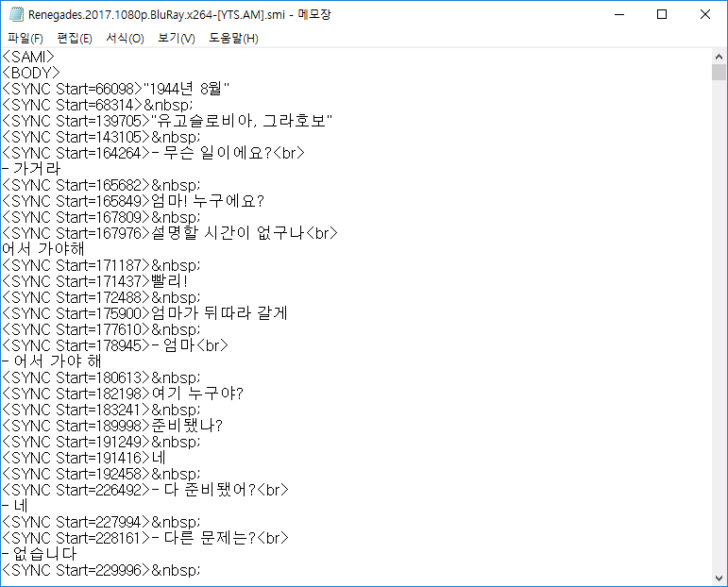728x587 pixels.
Task: Minimize the 메모장 window
Action: pyautogui.click(x=619, y=14)
